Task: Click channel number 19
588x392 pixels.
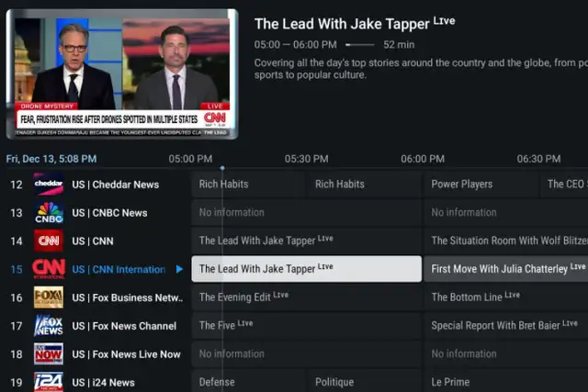Action: (x=17, y=383)
